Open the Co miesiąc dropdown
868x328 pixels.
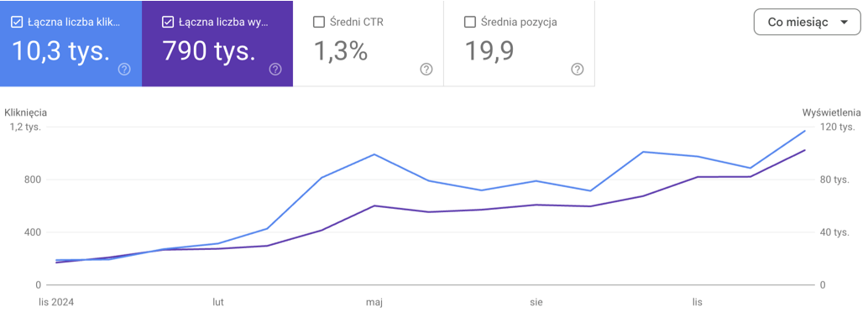(x=807, y=22)
